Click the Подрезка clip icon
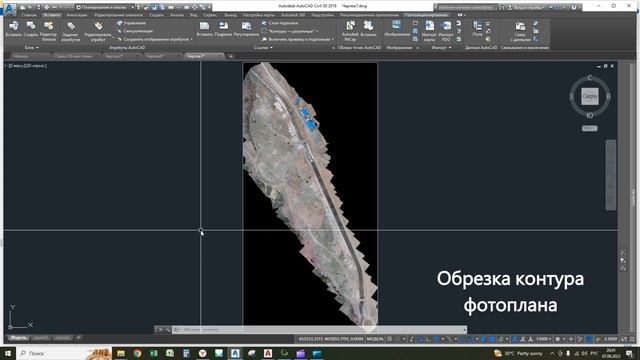640x360 pixels. tap(224, 26)
